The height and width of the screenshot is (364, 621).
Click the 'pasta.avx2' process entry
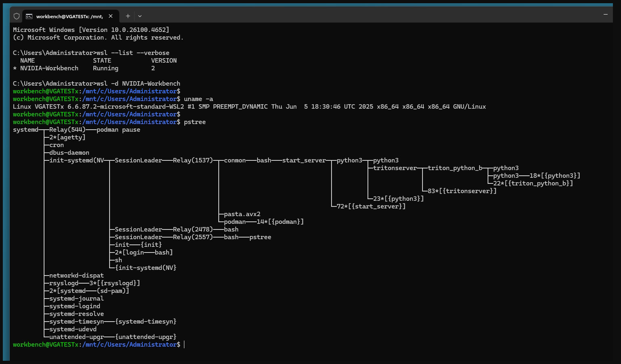pos(242,214)
